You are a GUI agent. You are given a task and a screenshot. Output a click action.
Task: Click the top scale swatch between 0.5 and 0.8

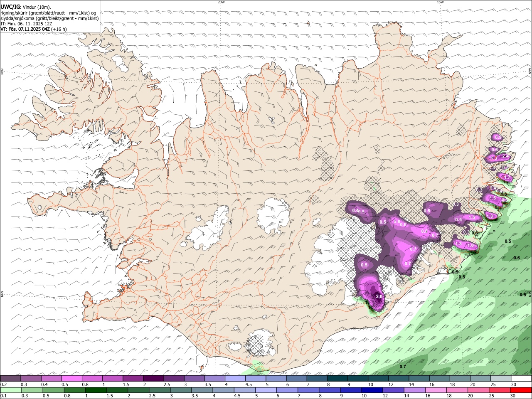pyautogui.click(x=72, y=379)
